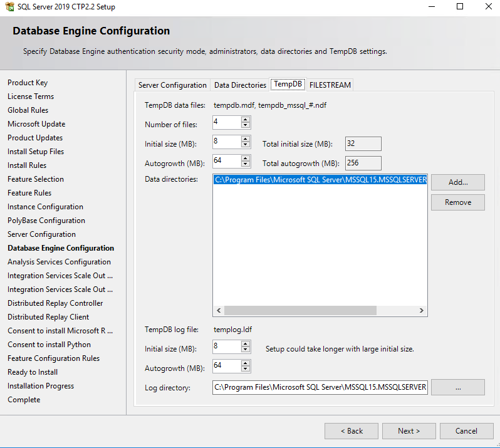Click the Log directory path field
The width and height of the screenshot is (500, 448).
coord(320,387)
